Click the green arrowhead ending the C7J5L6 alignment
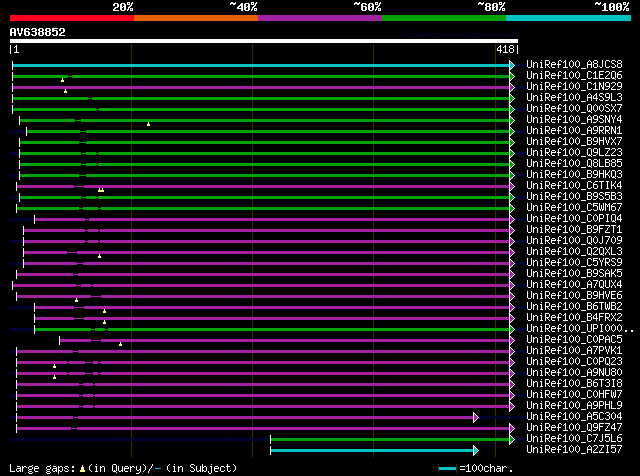The image size is (640, 476). point(512,439)
